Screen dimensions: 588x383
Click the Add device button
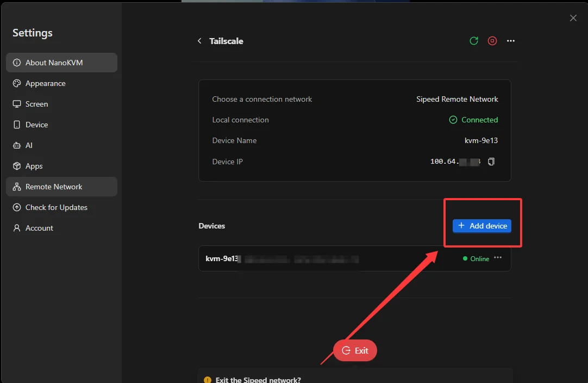tap(482, 226)
